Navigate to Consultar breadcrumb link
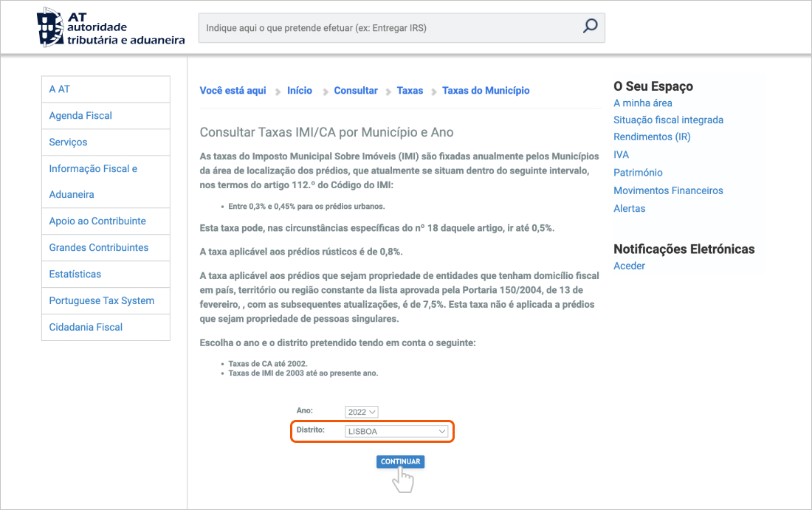The width and height of the screenshot is (812, 510). tap(356, 91)
